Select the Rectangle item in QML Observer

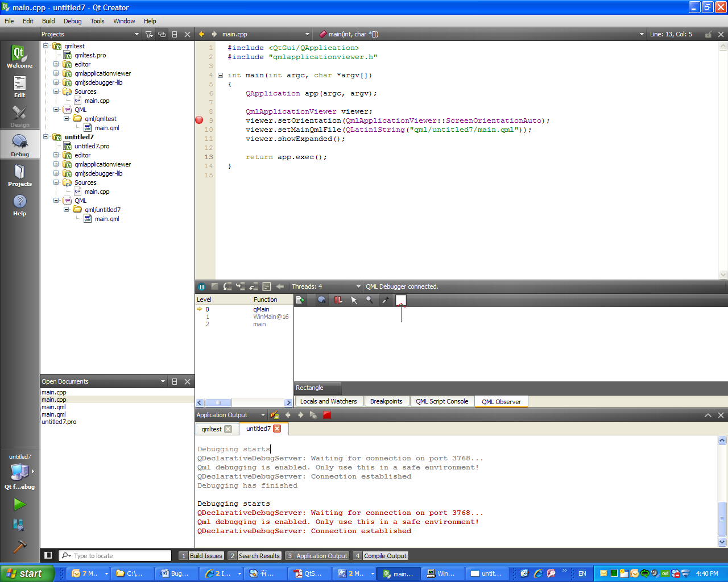pos(317,388)
